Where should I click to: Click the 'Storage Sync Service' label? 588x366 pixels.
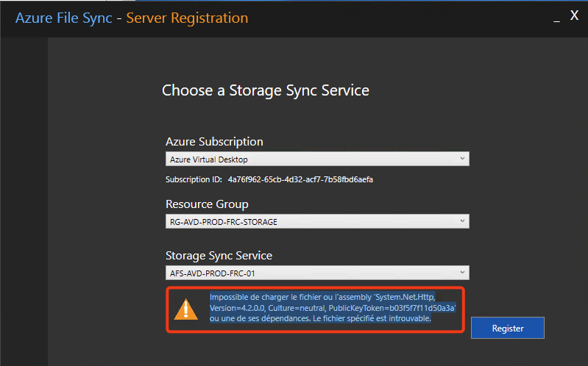coord(219,256)
